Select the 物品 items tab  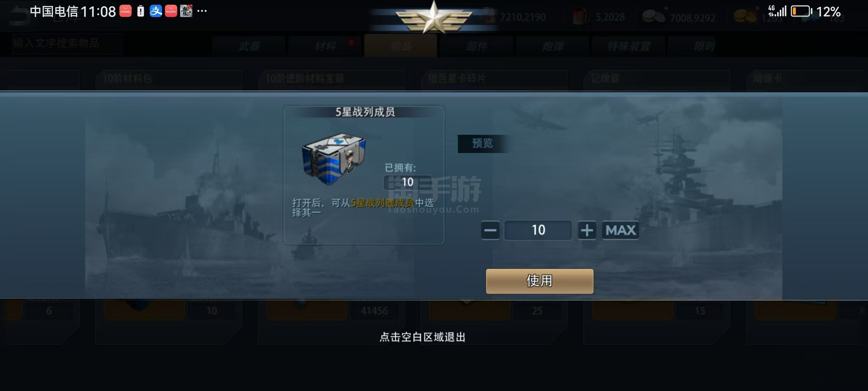click(401, 46)
